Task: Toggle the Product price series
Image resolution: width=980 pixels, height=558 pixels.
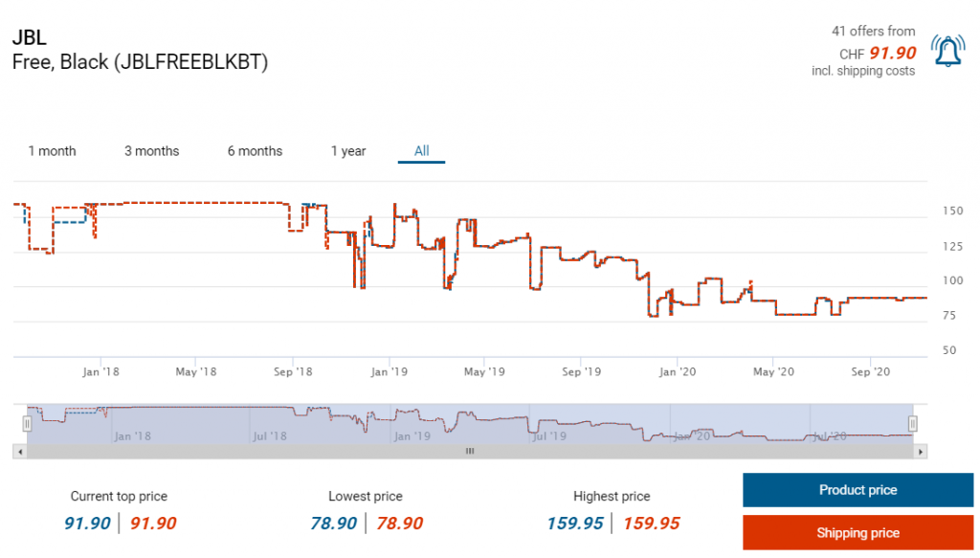Action: [857, 490]
